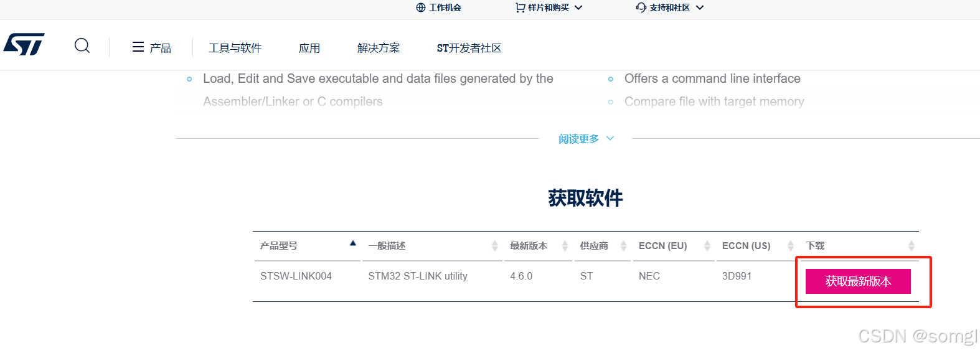Click the version 4.6.0 cell
The height and width of the screenshot is (353, 980).
(x=521, y=276)
